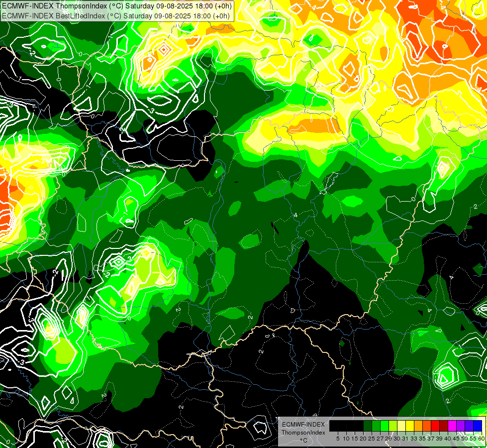Click the '27' tick label on the legend scale
Viewport: 487px width, 448px height.
click(x=380, y=439)
